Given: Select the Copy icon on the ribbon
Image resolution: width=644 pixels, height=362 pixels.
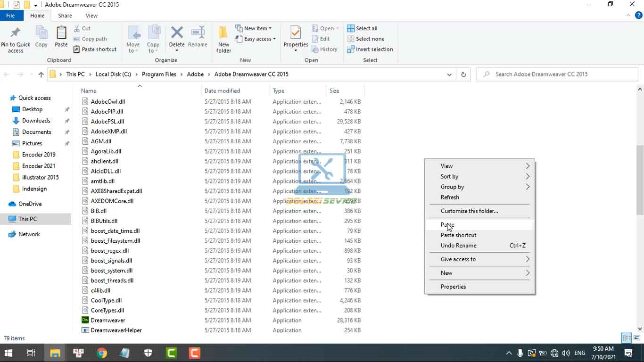Looking at the screenshot, I should (x=41, y=38).
